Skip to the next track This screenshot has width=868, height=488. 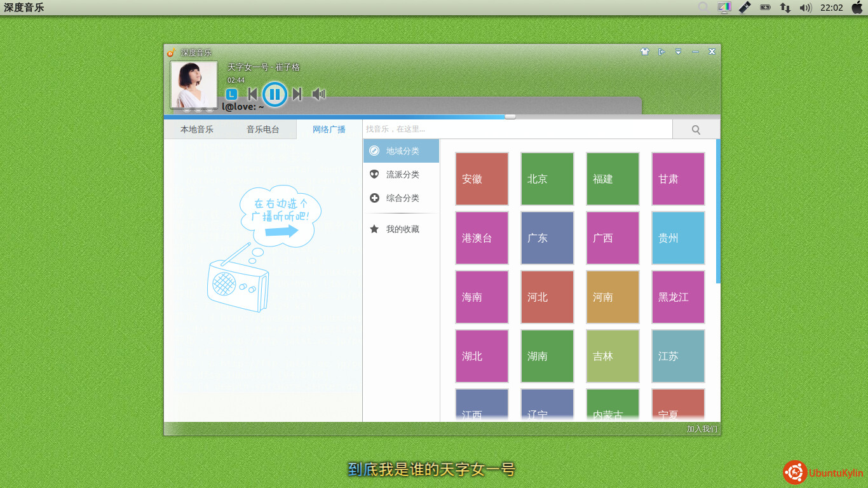click(x=297, y=95)
